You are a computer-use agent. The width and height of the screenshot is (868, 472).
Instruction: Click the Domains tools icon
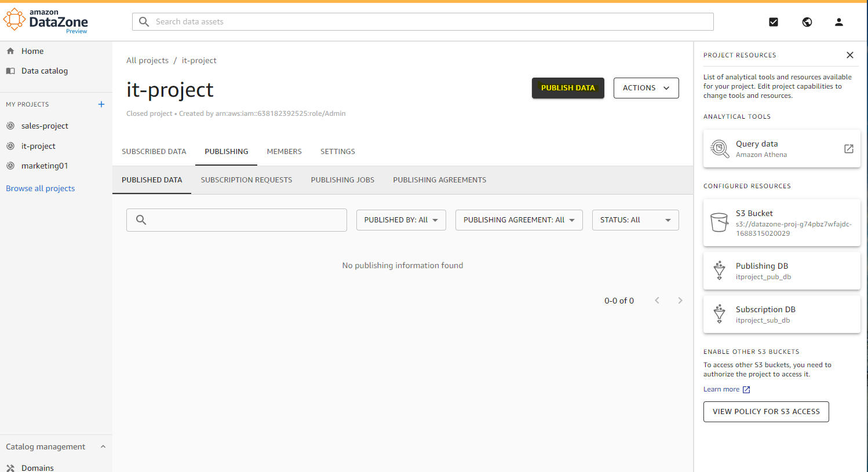click(10, 468)
